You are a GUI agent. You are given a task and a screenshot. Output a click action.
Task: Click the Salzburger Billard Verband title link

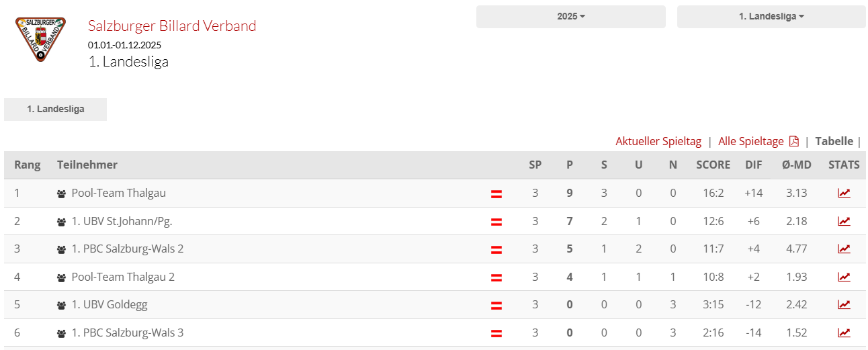point(172,26)
